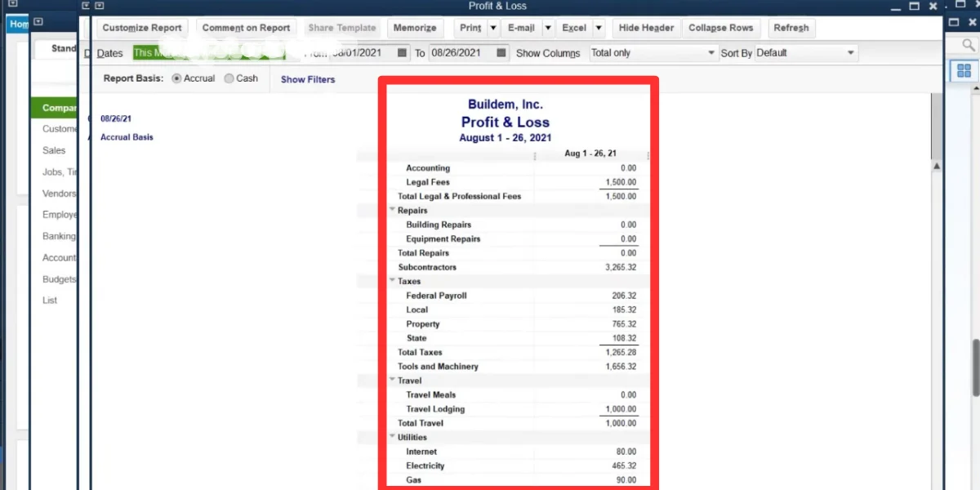This screenshot has height=490, width=980.
Task: Hide the report header
Action: pos(646,28)
